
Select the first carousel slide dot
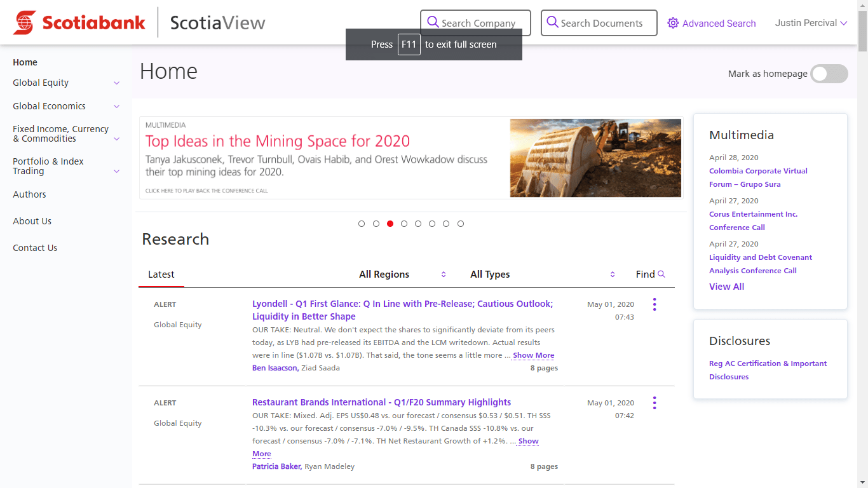click(362, 224)
